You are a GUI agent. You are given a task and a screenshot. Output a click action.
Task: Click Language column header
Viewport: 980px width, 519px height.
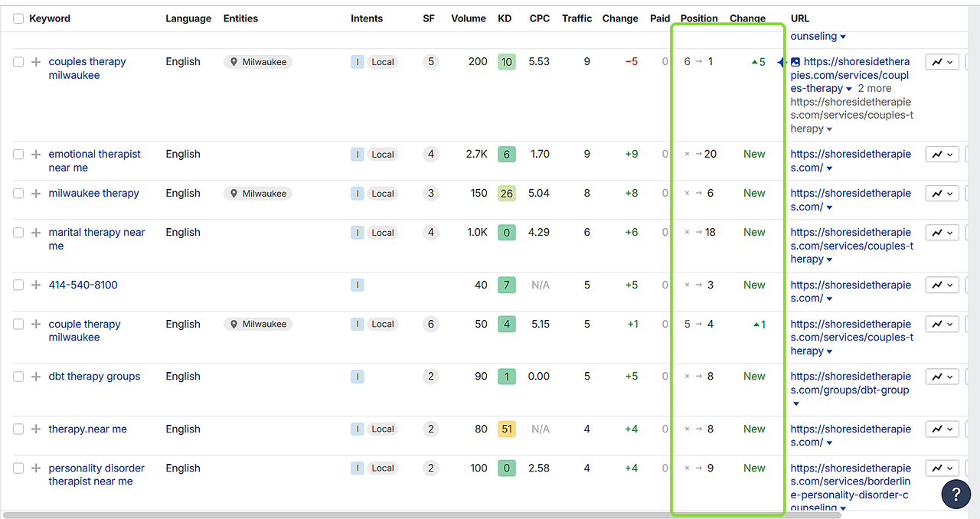coord(188,18)
